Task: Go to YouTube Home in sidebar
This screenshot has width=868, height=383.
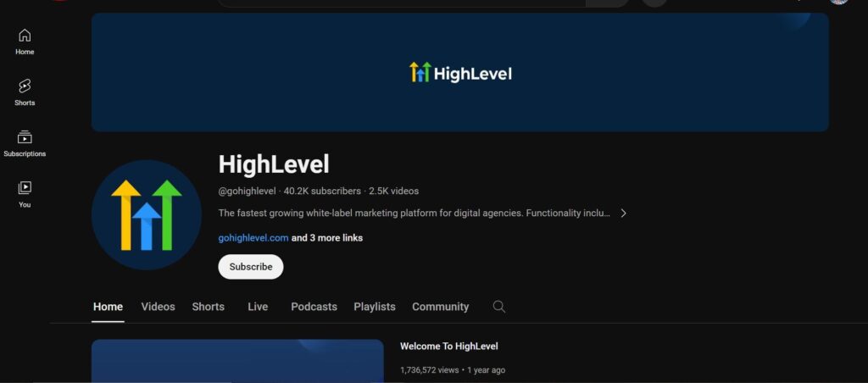Action: pos(25,42)
